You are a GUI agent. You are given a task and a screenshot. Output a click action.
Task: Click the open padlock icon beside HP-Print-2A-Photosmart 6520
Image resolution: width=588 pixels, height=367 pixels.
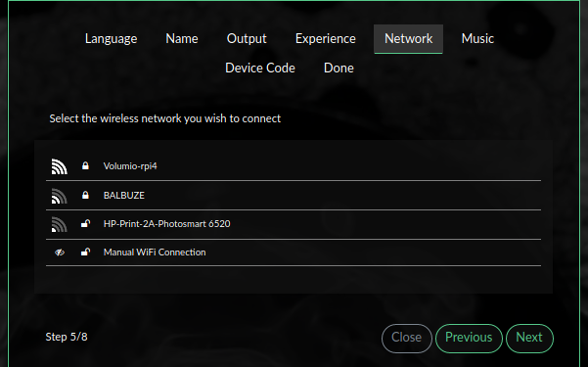(85, 224)
